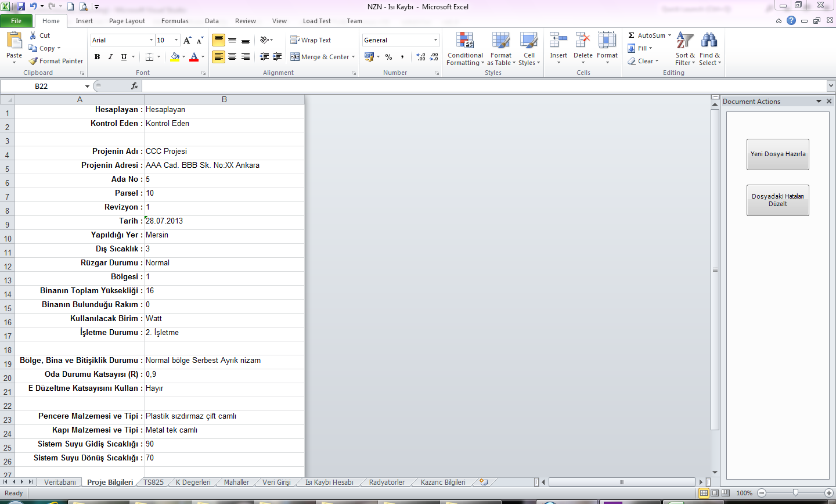Click the zoom slider in status bar
The width and height of the screenshot is (836, 504).
click(x=795, y=493)
